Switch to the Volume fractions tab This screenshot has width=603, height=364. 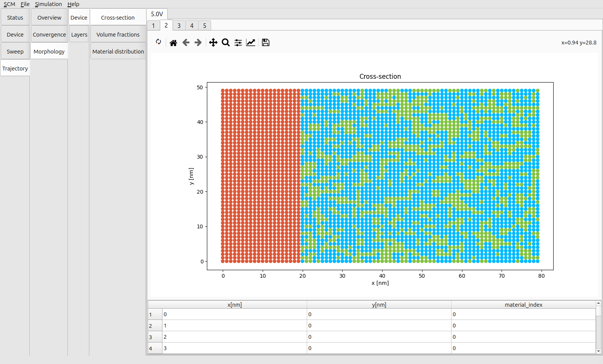point(118,35)
